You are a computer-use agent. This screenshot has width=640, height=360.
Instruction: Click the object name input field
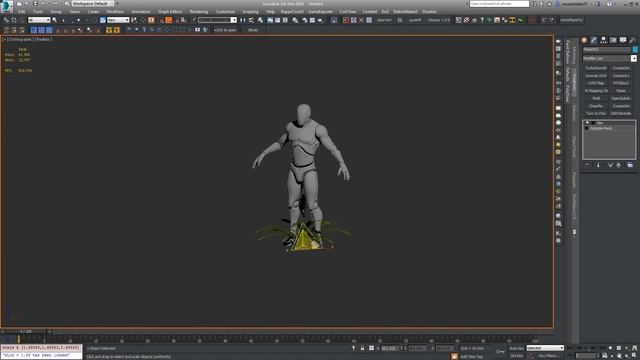tap(607, 50)
